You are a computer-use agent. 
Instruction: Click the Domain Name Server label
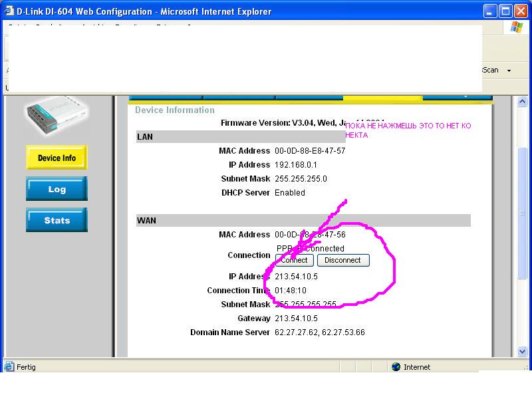(x=230, y=332)
